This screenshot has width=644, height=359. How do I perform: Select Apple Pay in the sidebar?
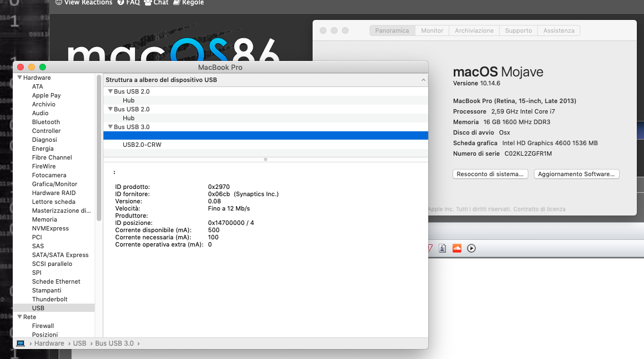[46, 95]
